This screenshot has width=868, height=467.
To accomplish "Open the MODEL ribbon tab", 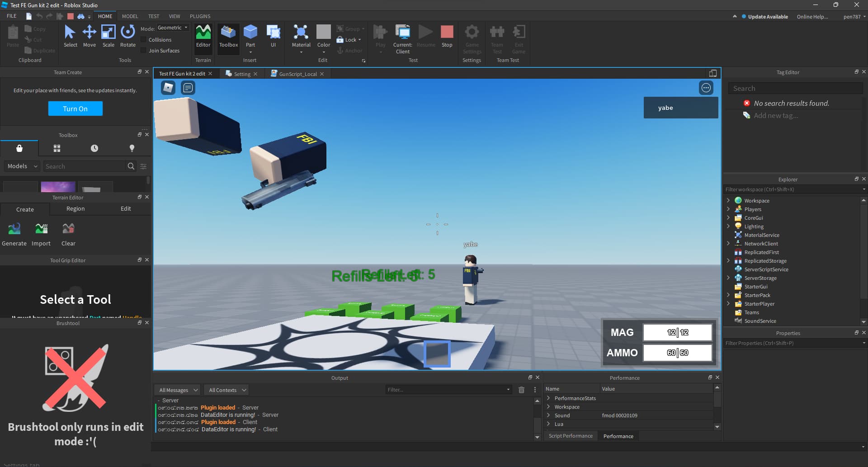I will pos(130,16).
